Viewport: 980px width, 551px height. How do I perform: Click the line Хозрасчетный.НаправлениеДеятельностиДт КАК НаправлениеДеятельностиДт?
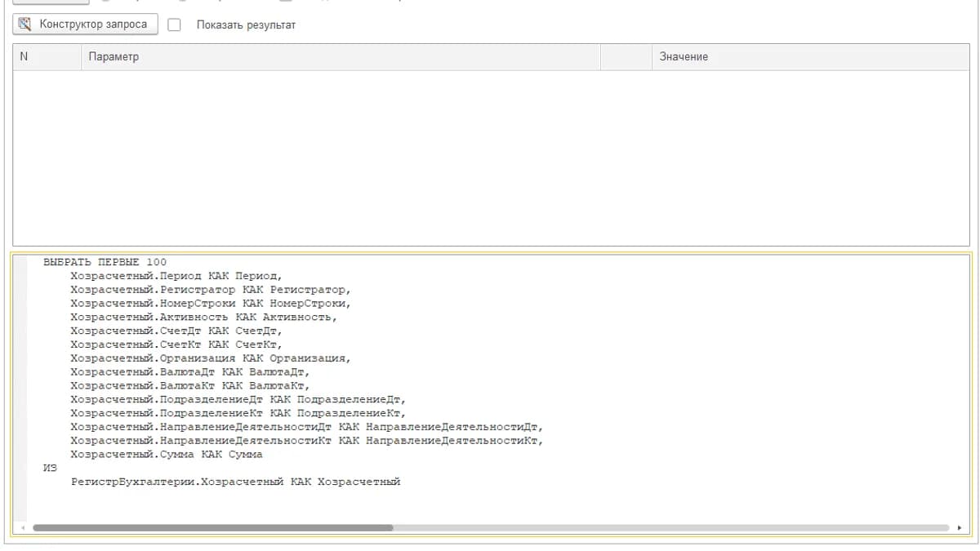pos(306,427)
